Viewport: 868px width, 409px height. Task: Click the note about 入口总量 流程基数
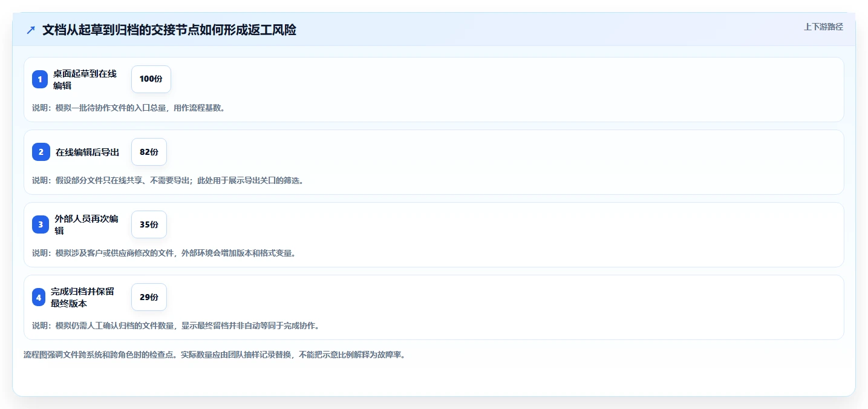point(128,108)
